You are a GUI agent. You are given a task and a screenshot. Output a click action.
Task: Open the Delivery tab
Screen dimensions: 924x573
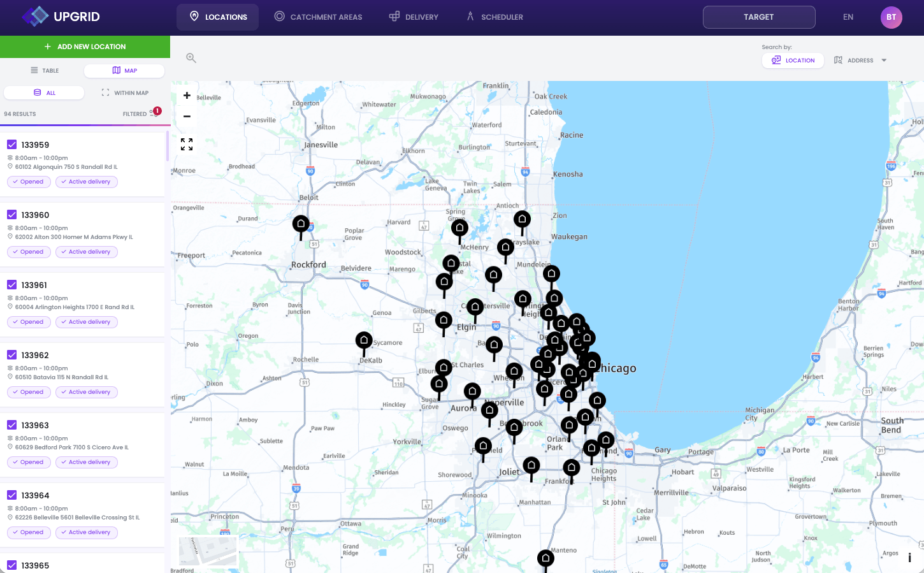pos(414,17)
